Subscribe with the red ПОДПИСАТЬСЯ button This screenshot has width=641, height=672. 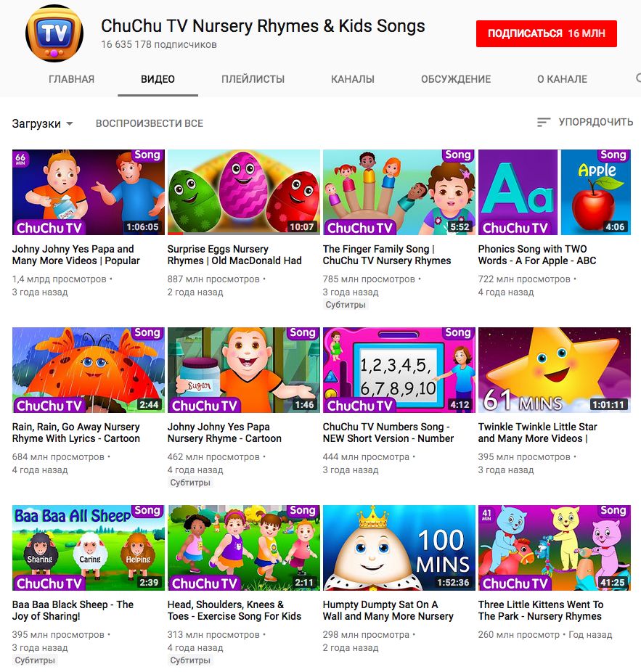click(546, 33)
